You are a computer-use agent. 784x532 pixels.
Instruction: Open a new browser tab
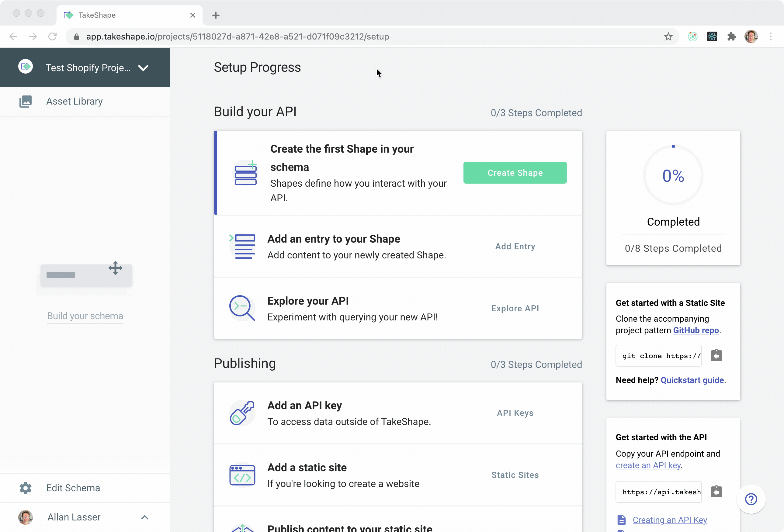coord(216,15)
